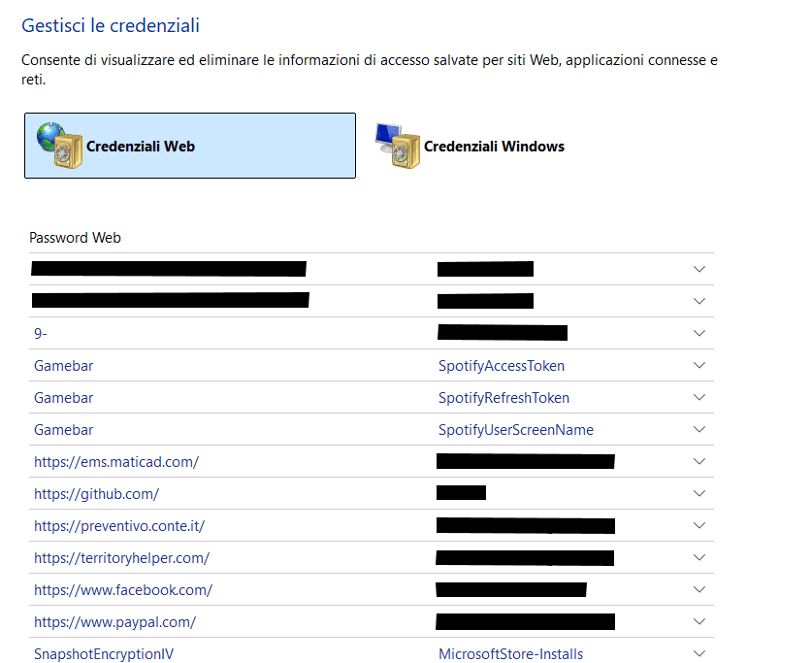Expand the MicrosoftStore-Installs row chevron

699,654
